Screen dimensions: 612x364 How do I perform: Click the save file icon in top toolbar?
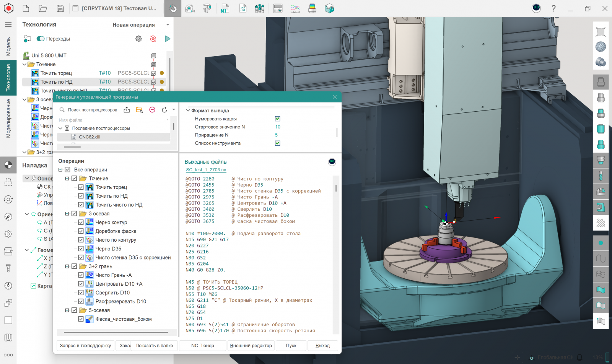click(60, 8)
